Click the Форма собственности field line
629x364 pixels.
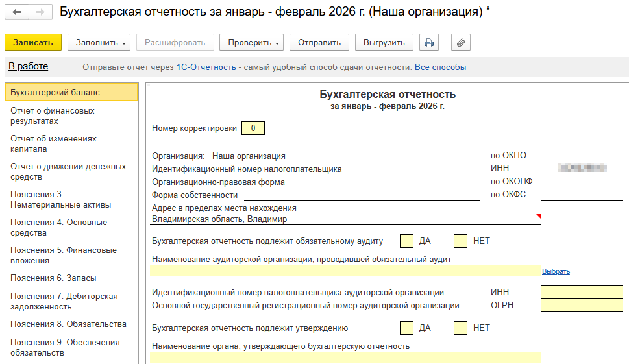[x=362, y=195]
